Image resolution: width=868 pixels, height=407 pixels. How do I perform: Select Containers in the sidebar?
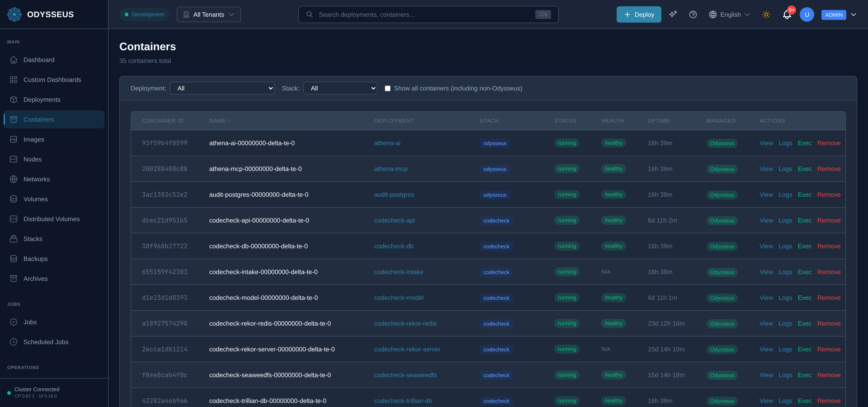(54, 119)
